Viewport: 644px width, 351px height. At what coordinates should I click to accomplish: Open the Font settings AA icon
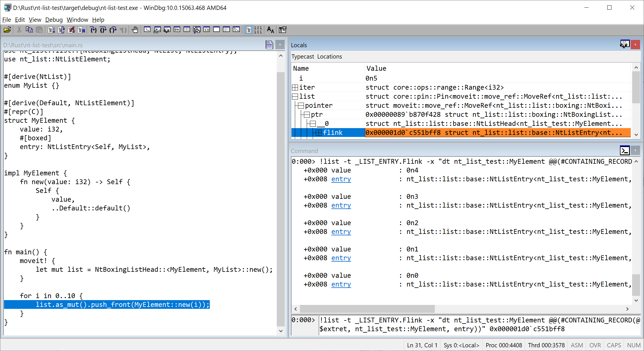[270, 30]
